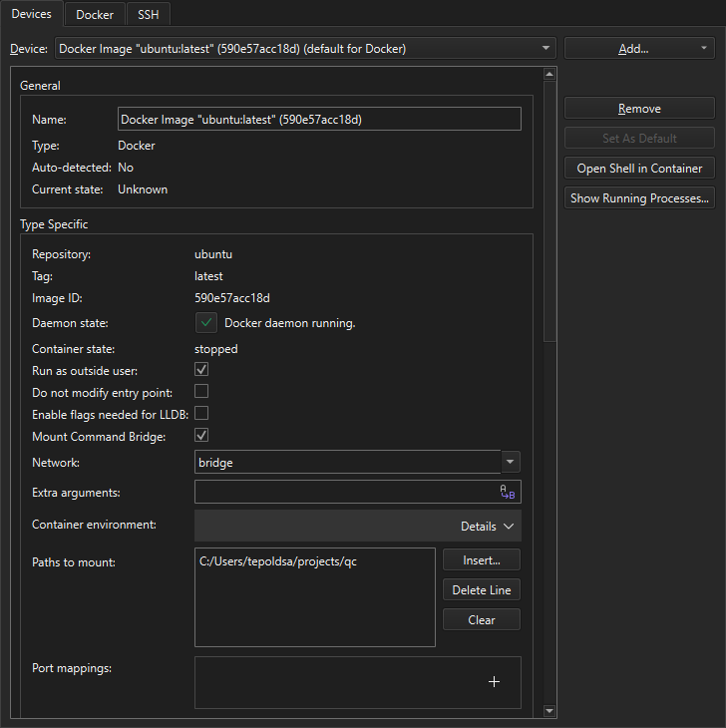Click scrollbar up arrow in settings panel

pos(549,74)
